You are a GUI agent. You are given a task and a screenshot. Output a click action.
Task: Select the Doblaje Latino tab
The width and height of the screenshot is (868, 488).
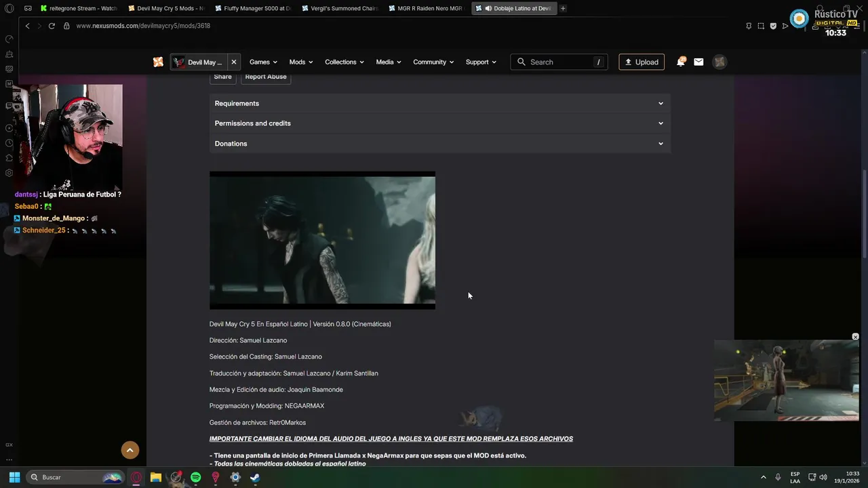coord(513,8)
